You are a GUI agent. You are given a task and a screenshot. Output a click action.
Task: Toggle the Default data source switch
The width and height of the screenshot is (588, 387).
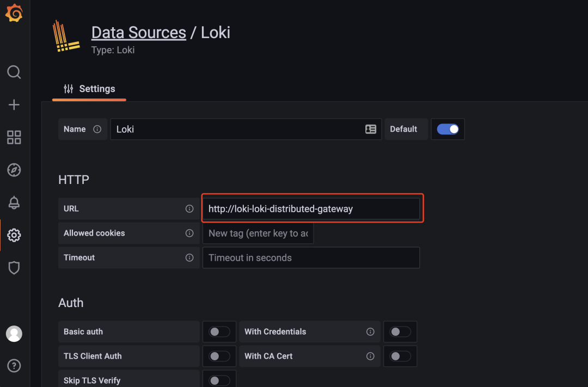448,129
